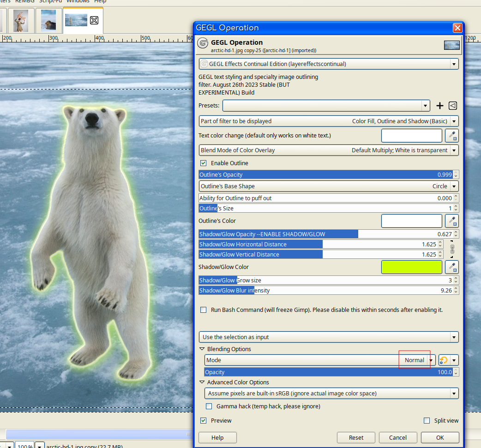Image resolution: width=481 pixels, height=448 pixels.
Task: Switch to the woman portrait image tab
Action: [21, 21]
